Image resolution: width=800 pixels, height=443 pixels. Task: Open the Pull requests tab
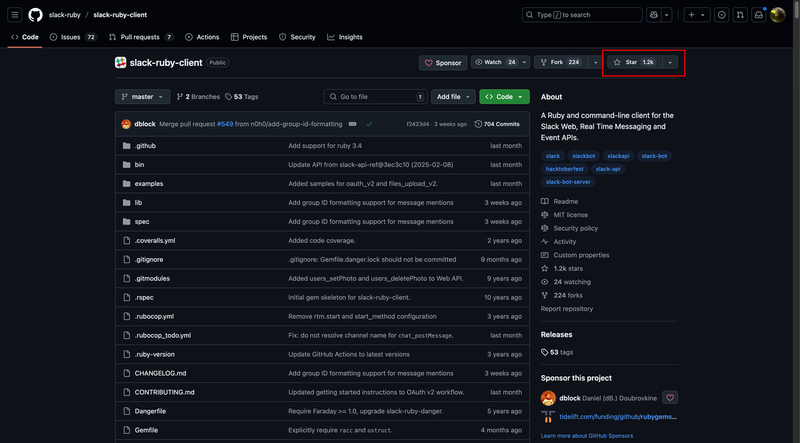tap(141, 37)
